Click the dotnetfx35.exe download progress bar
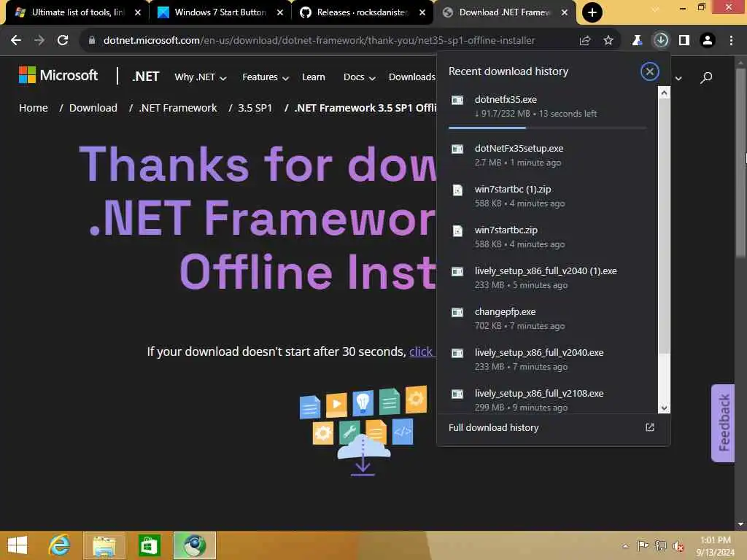The width and height of the screenshot is (747, 560). pyautogui.click(x=547, y=128)
